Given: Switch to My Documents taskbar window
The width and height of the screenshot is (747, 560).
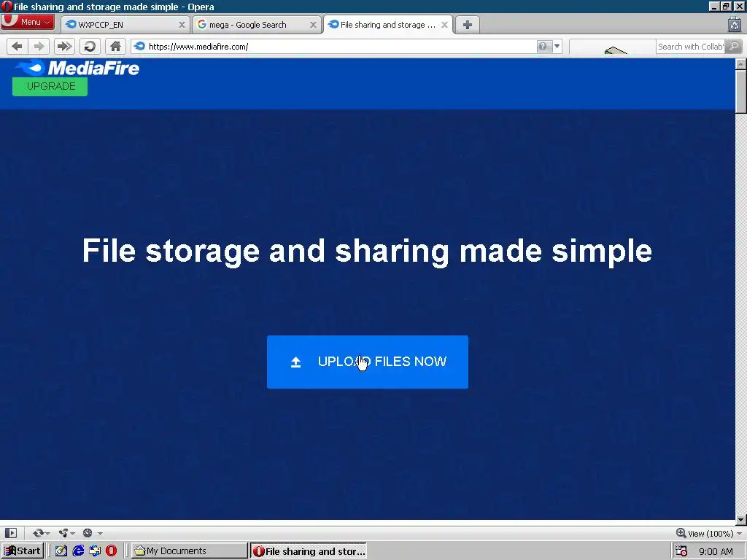Looking at the screenshot, I should point(190,551).
